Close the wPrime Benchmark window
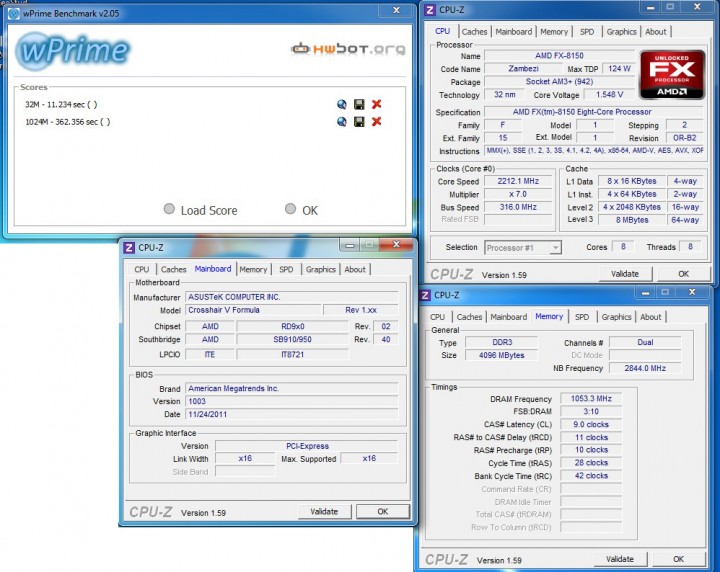The width and height of the screenshot is (720, 572). coord(396,11)
